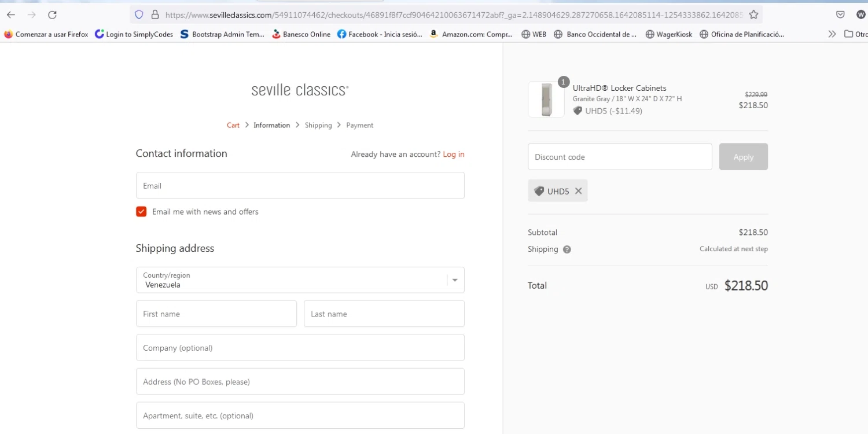
Task: Show more bookmarks with double chevron
Action: tap(832, 34)
